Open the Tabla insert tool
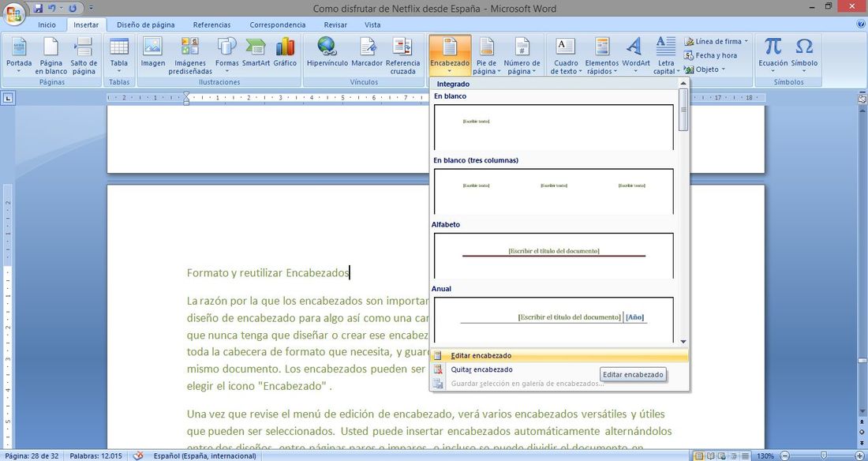The width and height of the screenshot is (868, 461). click(x=119, y=55)
